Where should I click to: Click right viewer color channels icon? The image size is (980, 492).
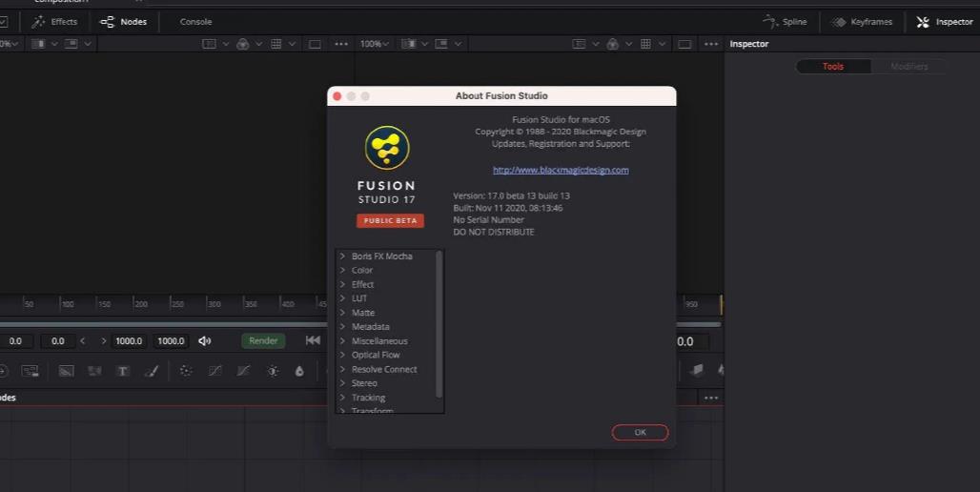coord(612,44)
